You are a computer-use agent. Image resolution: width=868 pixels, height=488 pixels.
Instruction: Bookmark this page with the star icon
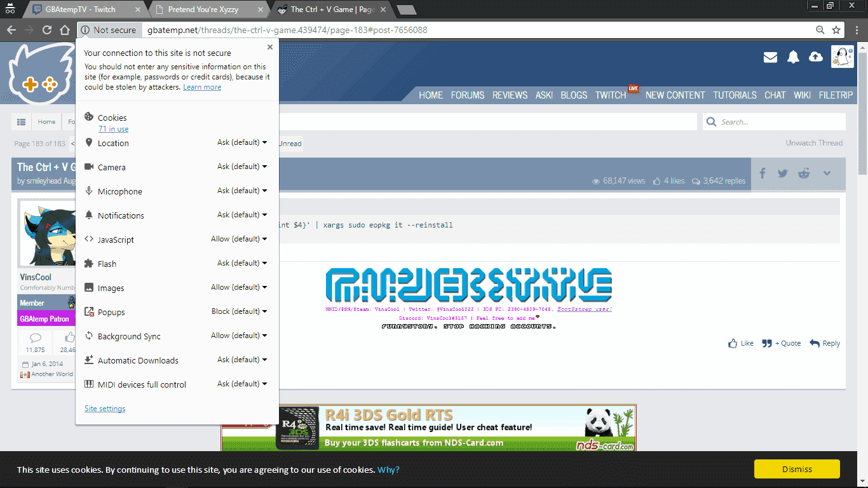pyautogui.click(x=836, y=30)
